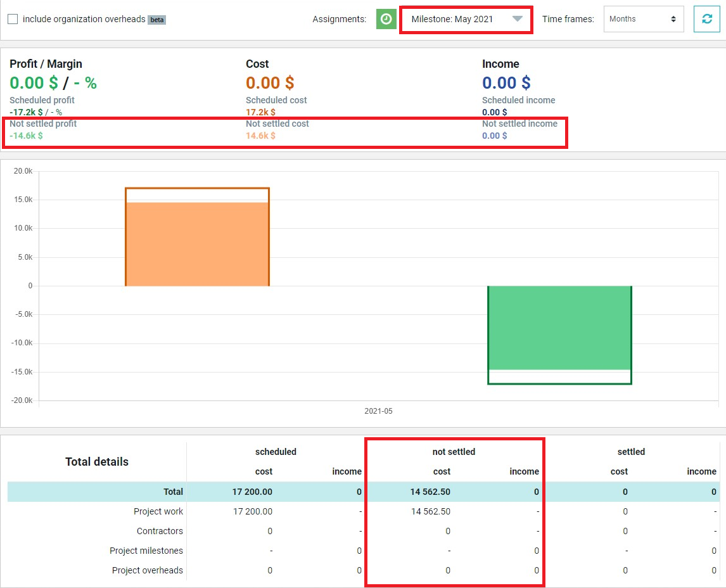Click the Project work row label
This screenshot has width=726, height=588.
click(158, 511)
